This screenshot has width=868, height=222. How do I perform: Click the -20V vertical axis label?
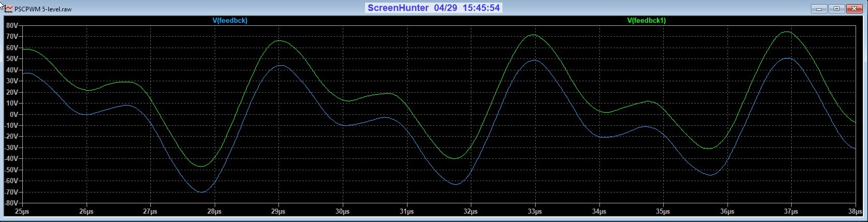(x=11, y=137)
